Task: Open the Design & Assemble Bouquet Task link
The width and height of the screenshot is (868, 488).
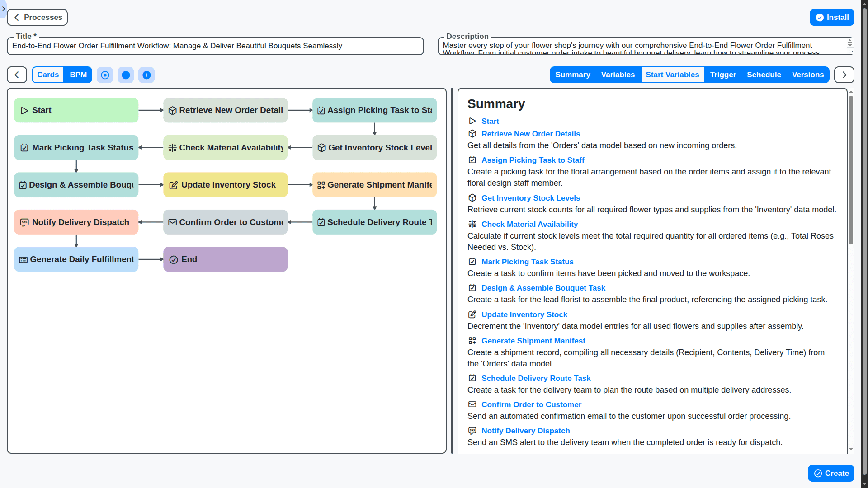Action: tap(543, 288)
